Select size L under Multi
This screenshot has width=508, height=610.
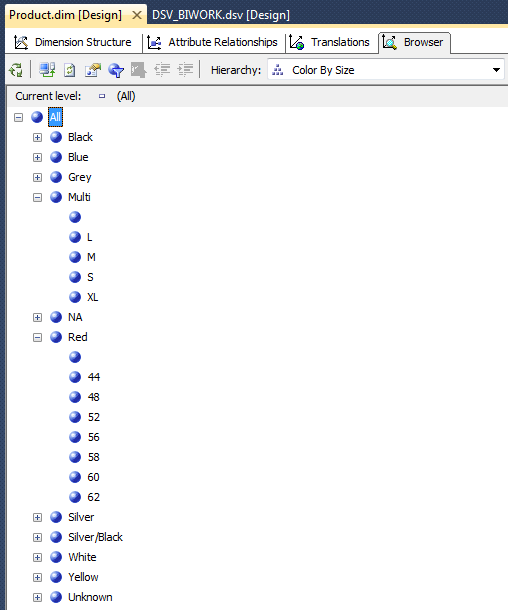coord(89,237)
